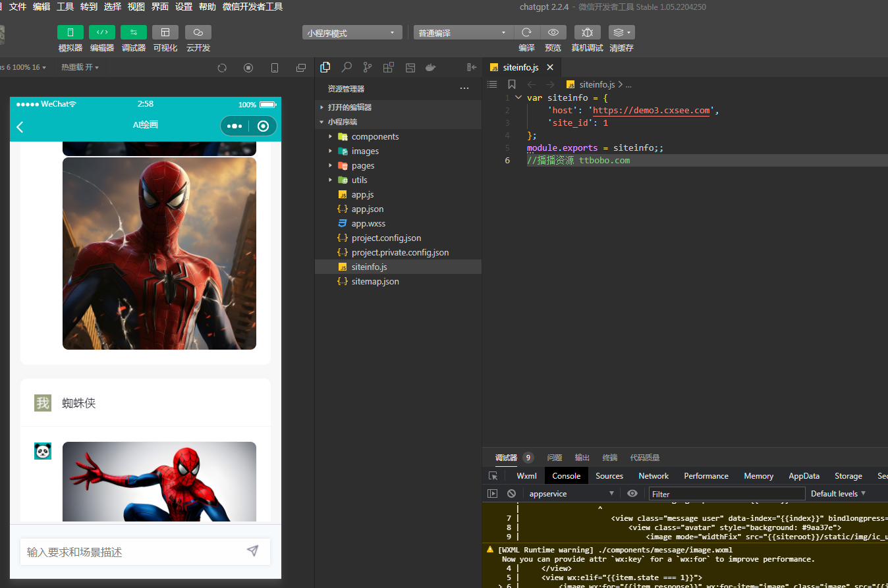888x588 pixels.
Task: Open the 小程序模式 mode dropdown
Action: coord(352,33)
